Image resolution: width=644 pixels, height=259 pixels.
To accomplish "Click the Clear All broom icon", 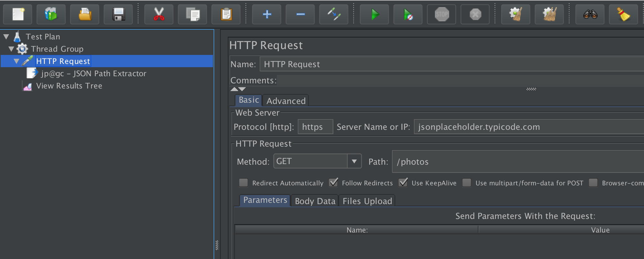I will [x=623, y=14].
